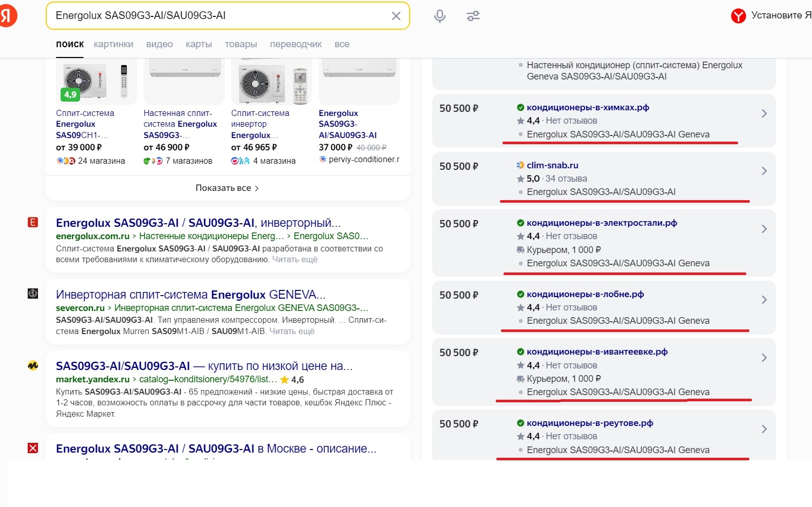
Task: Click Читать ещё in energolux.com.ru snippet
Action: click(295, 260)
